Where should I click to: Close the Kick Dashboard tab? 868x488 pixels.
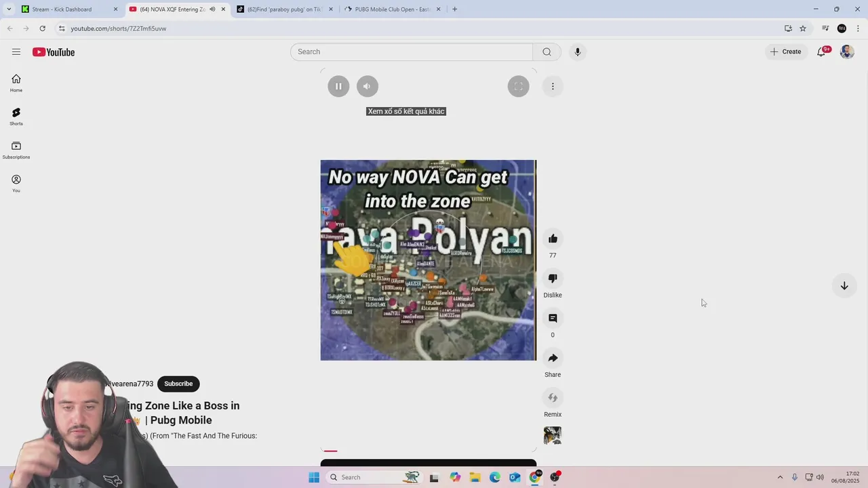[115, 9]
